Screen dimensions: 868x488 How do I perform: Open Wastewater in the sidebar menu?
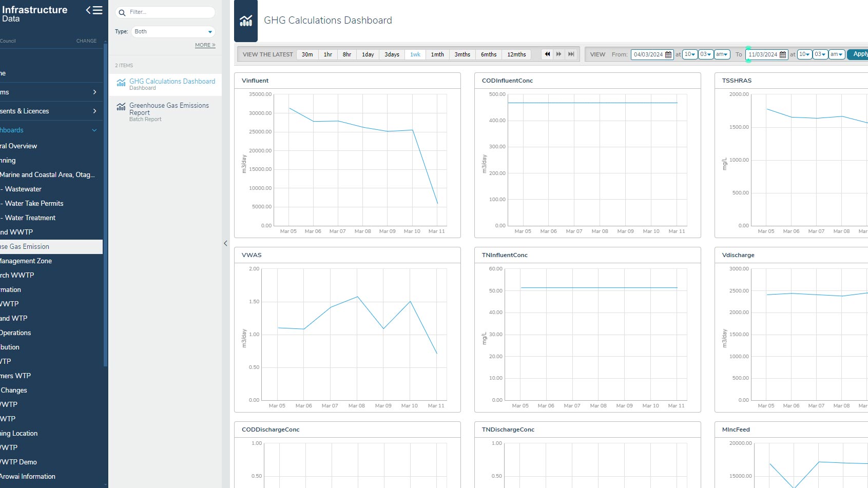(x=23, y=189)
